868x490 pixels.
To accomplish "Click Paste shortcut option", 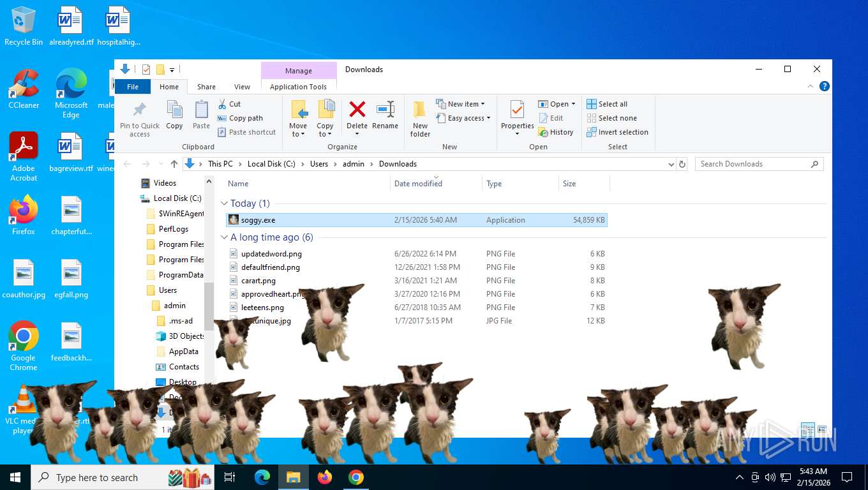I will click(246, 132).
